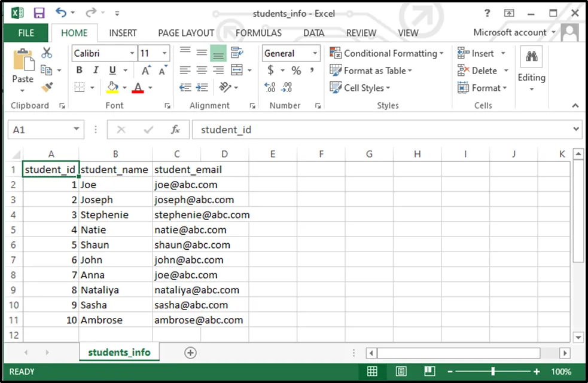Viewport: 588px width, 383px height.
Task: Open the Conditional Formatting dropdown
Action: point(386,53)
